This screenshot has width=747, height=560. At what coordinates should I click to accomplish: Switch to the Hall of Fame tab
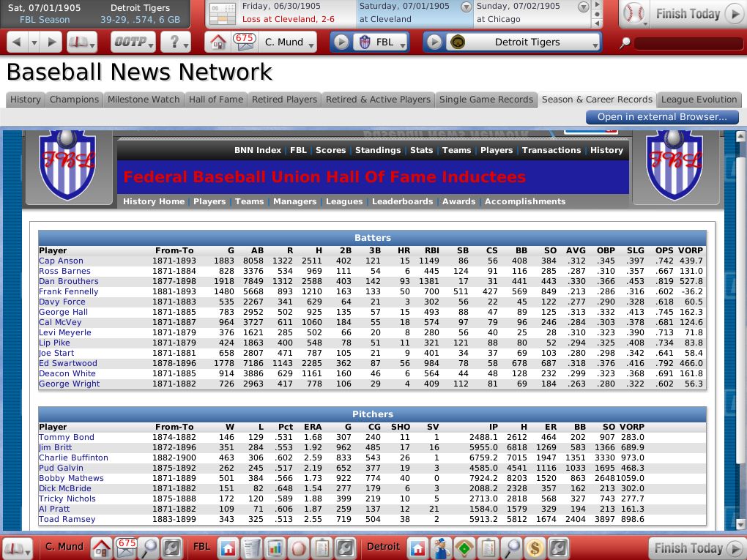(x=215, y=100)
